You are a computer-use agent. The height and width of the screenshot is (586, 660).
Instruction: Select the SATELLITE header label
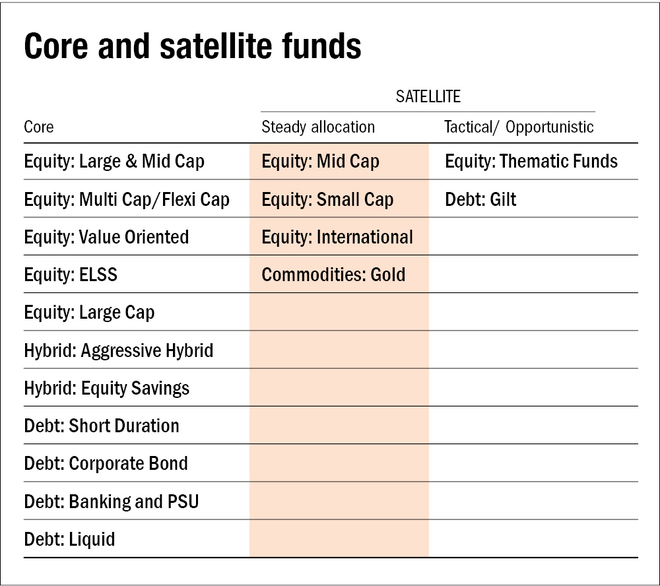point(427,97)
